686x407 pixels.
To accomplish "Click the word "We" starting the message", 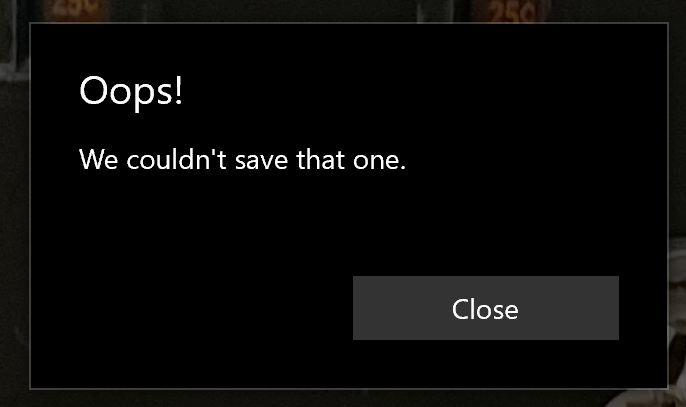I will coord(98,159).
